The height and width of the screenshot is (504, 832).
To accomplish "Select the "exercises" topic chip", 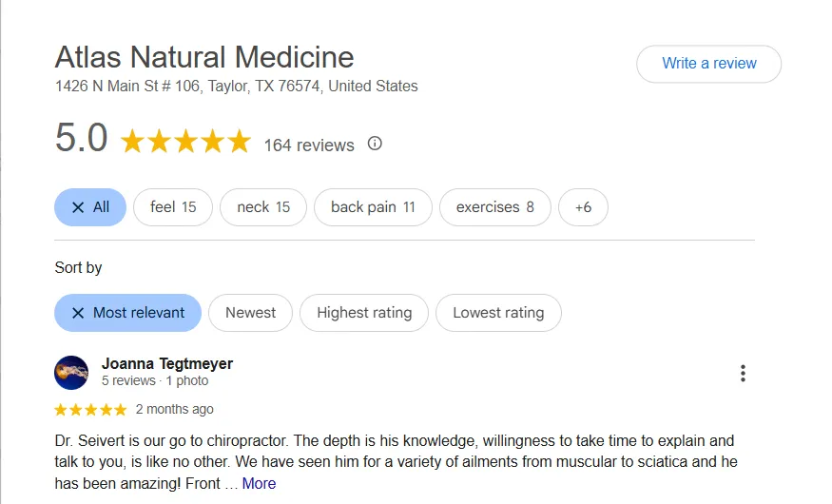I will (x=494, y=207).
